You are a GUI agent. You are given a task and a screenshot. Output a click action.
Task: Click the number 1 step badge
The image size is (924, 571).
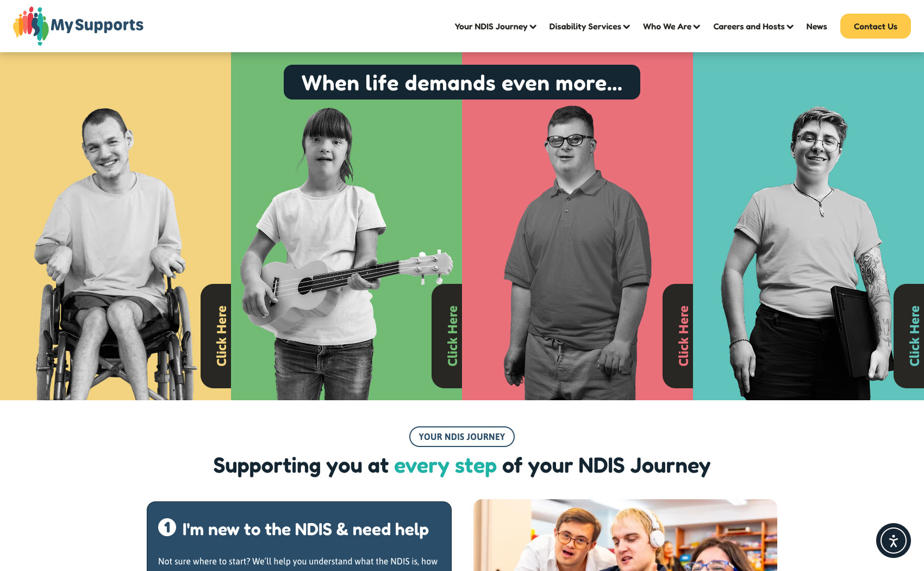click(167, 527)
